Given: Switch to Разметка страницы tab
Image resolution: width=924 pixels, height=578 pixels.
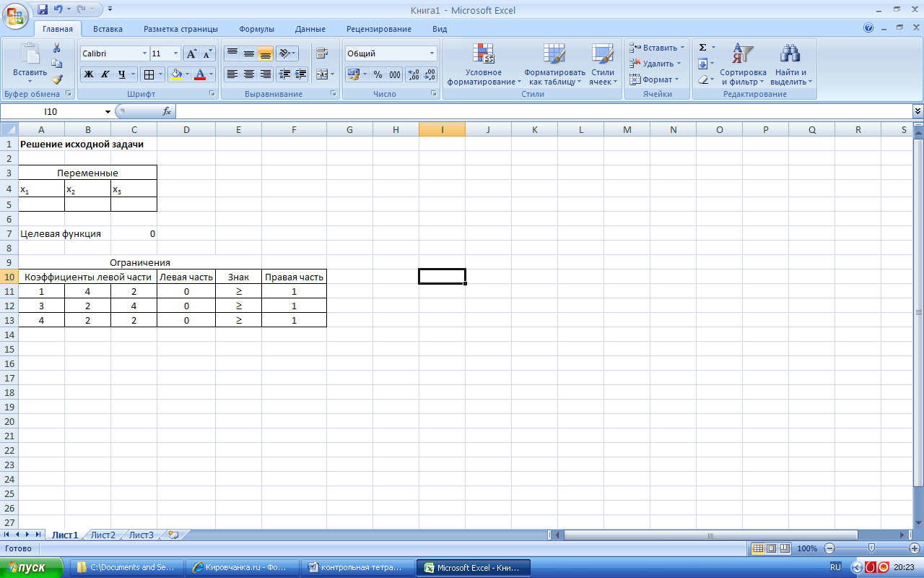Looking at the screenshot, I should 180,29.
